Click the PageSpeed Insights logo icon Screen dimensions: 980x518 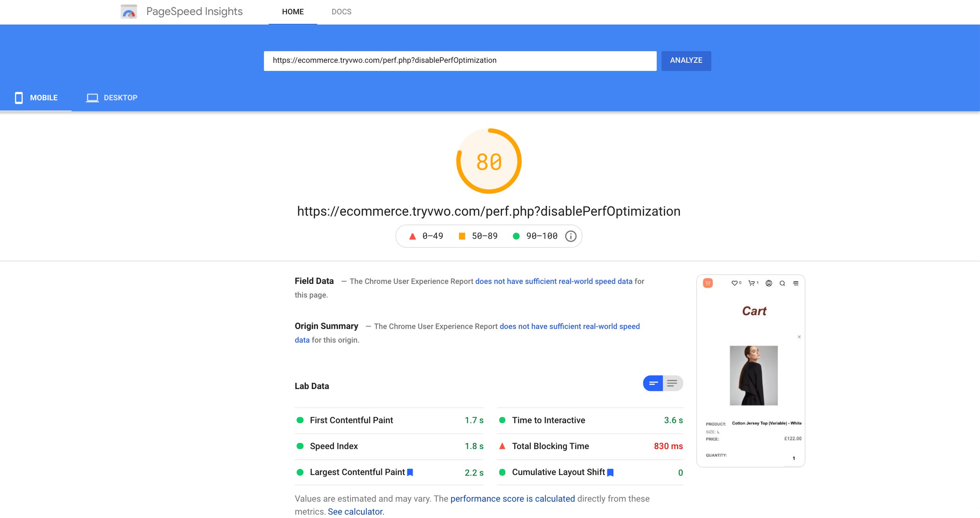[129, 11]
